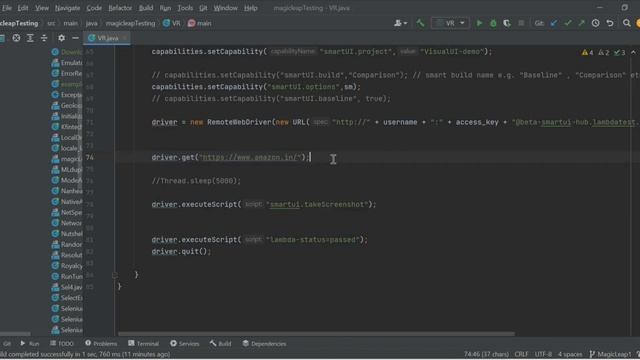This screenshot has width=640, height=360.
Task: Click the typo indicator showing 3
Action: [x=620, y=53]
